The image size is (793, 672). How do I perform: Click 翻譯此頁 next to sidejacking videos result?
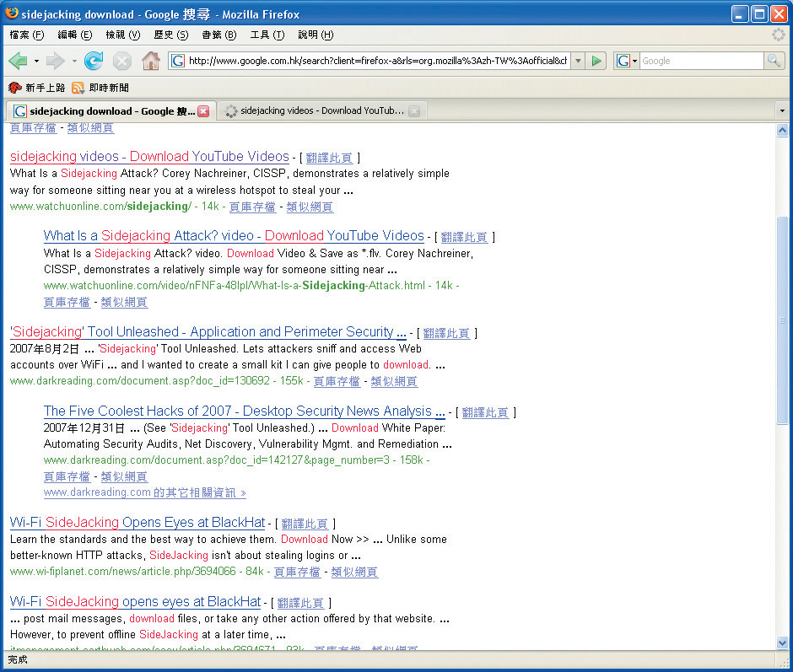pos(329,158)
